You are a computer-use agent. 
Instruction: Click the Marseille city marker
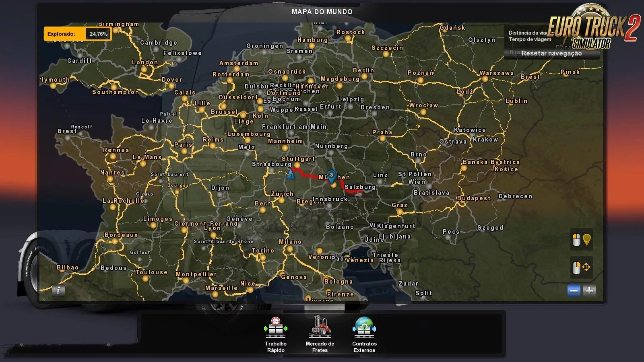[215, 294]
